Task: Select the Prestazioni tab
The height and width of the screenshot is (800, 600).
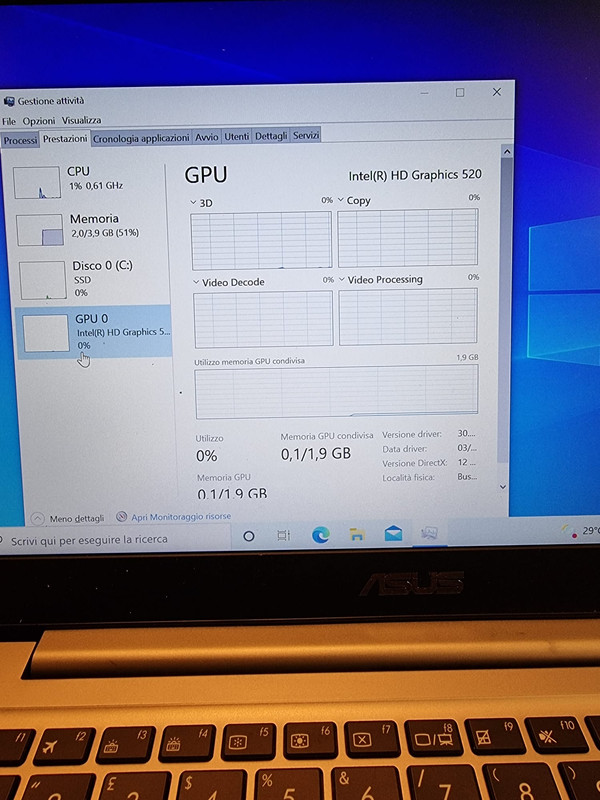Action: pyautogui.click(x=65, y=138)
